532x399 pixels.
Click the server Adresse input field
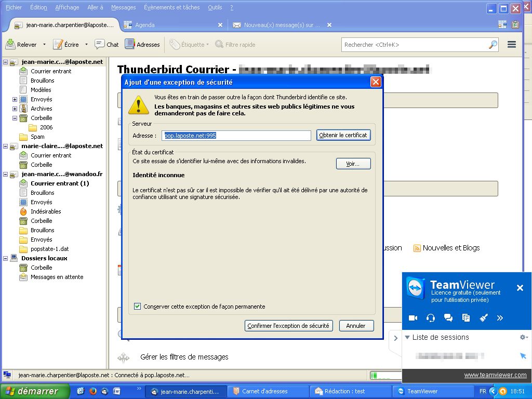[x=236, y=136]
